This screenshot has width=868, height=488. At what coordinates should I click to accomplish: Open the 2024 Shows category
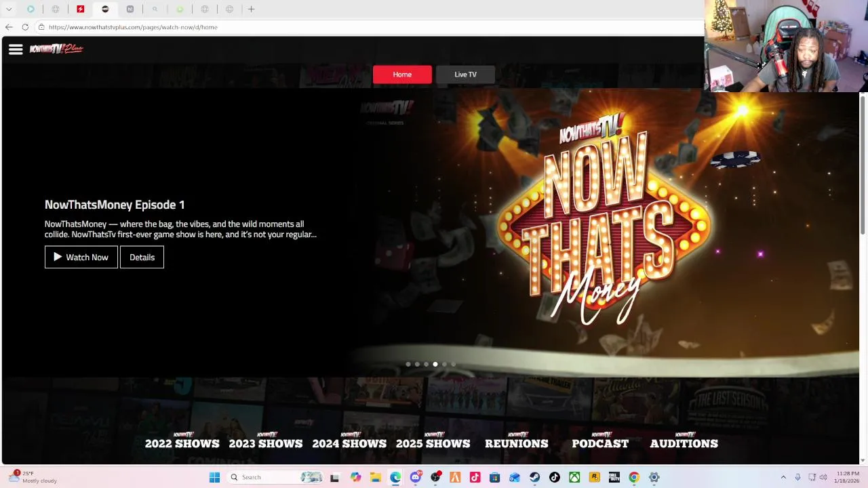(349, 441)
